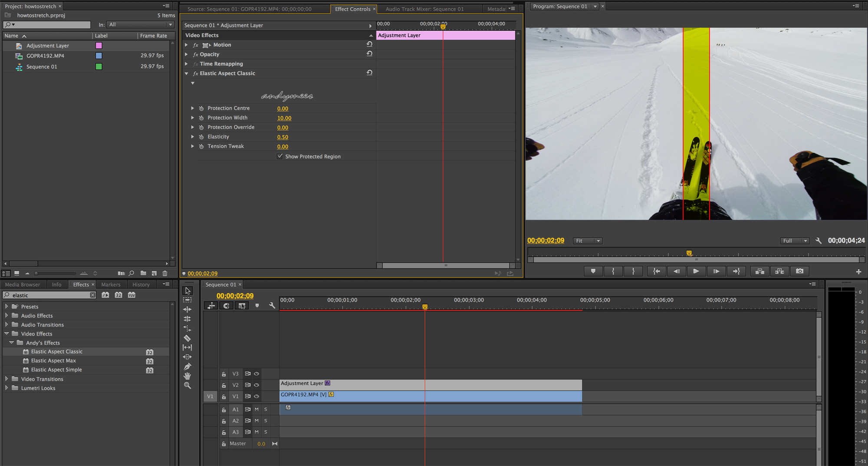Open the Fit zoom level dropdown

pyautogui.click(x=588, y=241)
